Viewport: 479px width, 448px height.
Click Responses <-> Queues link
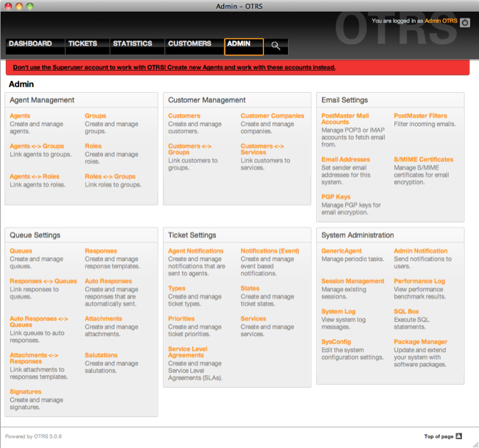(43, 281)
